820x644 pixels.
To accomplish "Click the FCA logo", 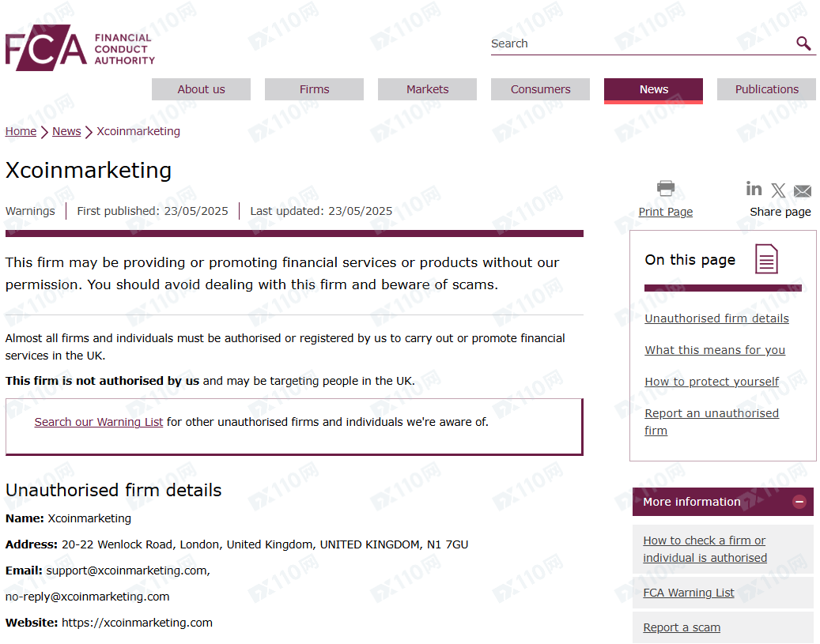I will pyautogui.click(x=80, y=47).
